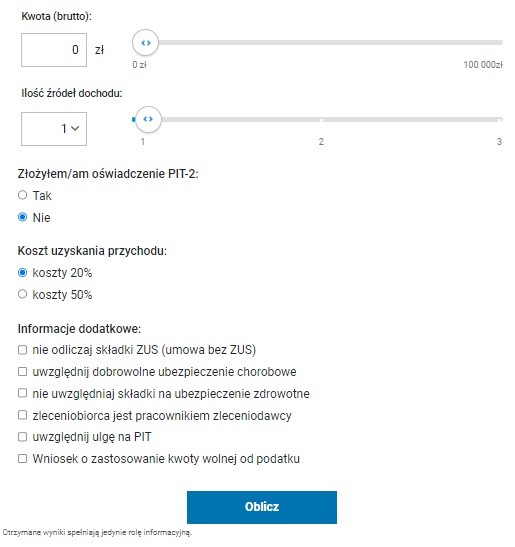Select Nie for PIT-2 declaration
The image size is (515, 547).
coord(23,217)
